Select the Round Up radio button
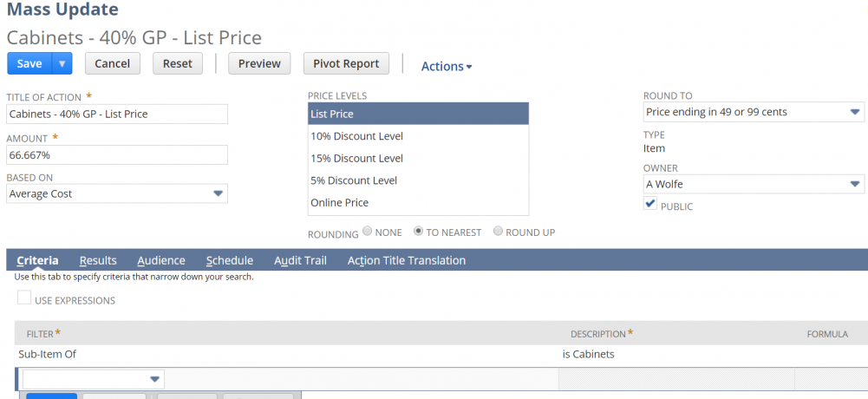 point(498,232)
